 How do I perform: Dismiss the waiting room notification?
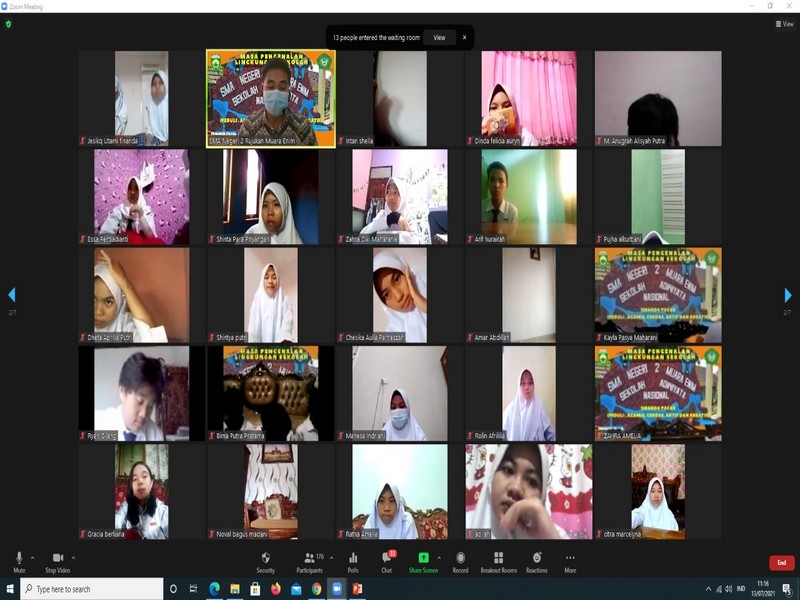pyautogui.click(x=464, y=37)
